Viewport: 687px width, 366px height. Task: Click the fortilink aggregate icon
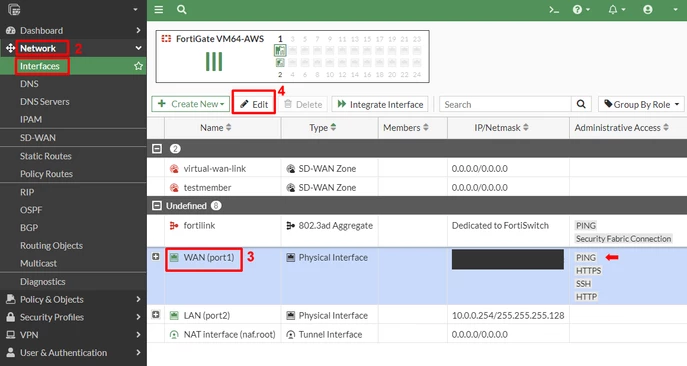click(x=174, y=225)
